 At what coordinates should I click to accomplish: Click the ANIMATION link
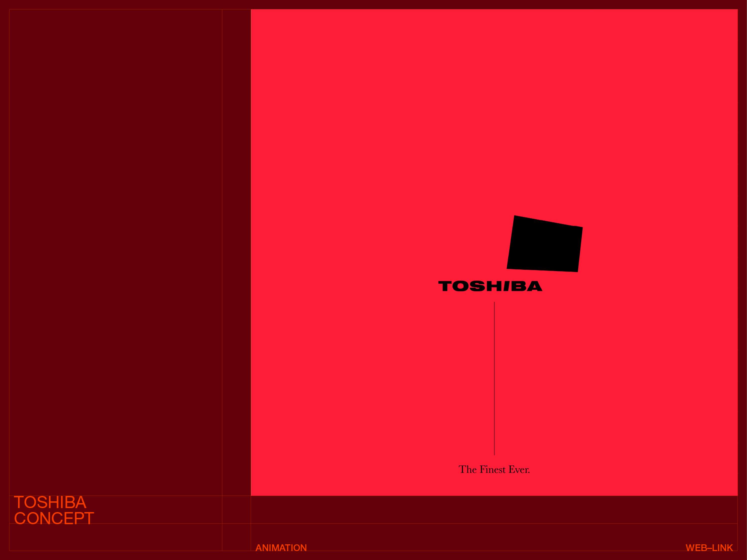(x=281, y=548)
